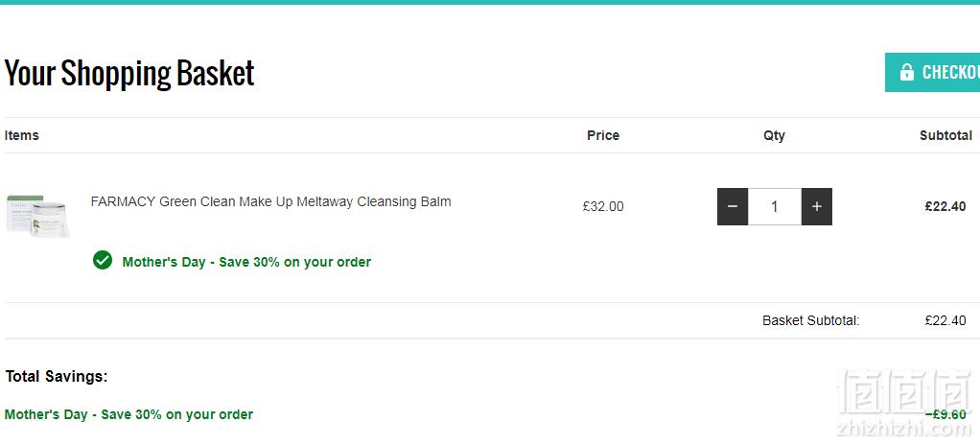Click the green checkmark promo icon
980x445 pixels.
pyautogui.click(x=103, y=260)
